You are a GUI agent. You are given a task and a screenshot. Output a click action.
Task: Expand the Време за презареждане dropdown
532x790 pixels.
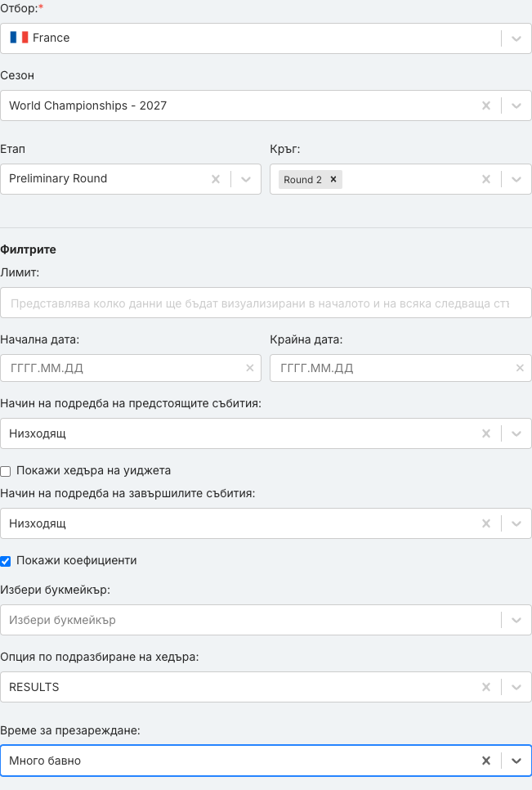[x=516, y=761]
